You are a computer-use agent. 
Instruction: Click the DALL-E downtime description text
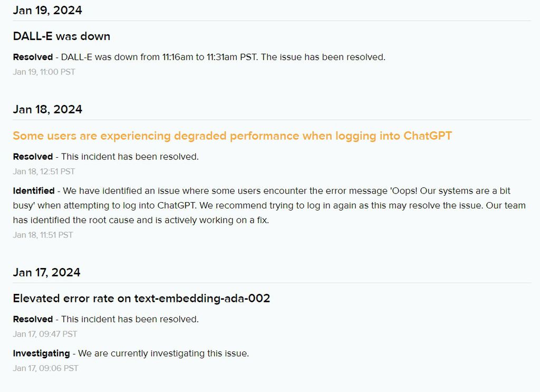[x=223, y=57]
